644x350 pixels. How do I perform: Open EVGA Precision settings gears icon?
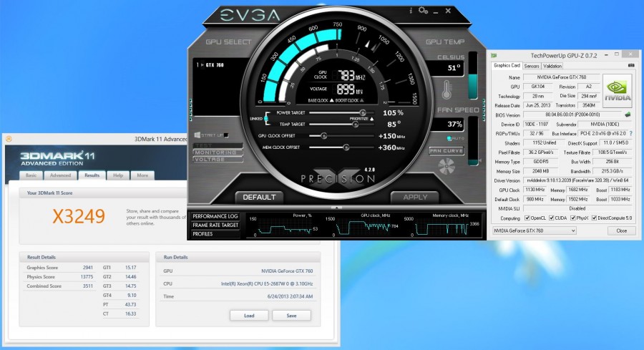[423, 11]
